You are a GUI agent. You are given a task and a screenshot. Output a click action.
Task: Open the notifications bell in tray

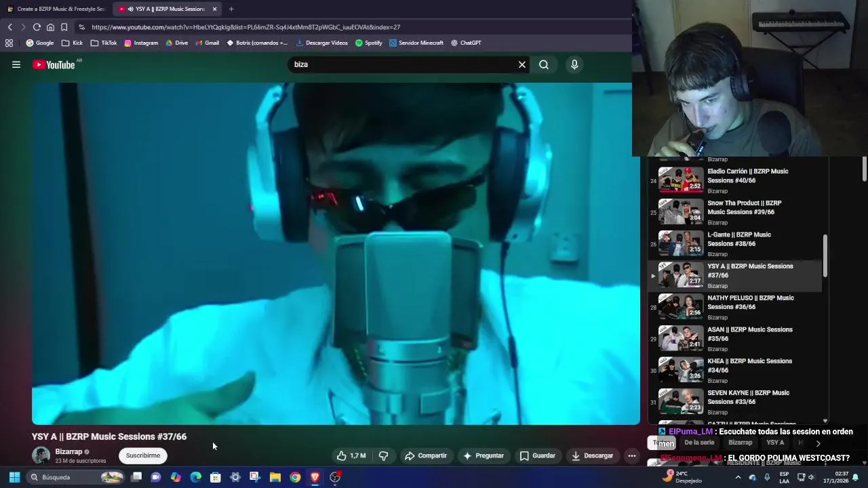point(855,477)
